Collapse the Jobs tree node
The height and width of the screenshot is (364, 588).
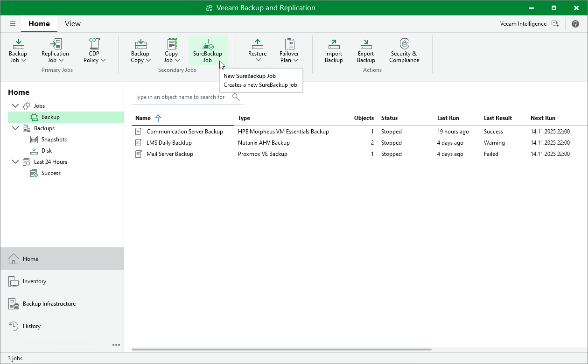(15, 105)
